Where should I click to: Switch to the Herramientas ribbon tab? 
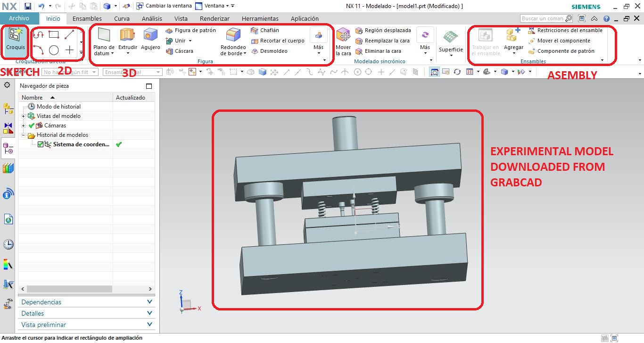click(260, 18)
